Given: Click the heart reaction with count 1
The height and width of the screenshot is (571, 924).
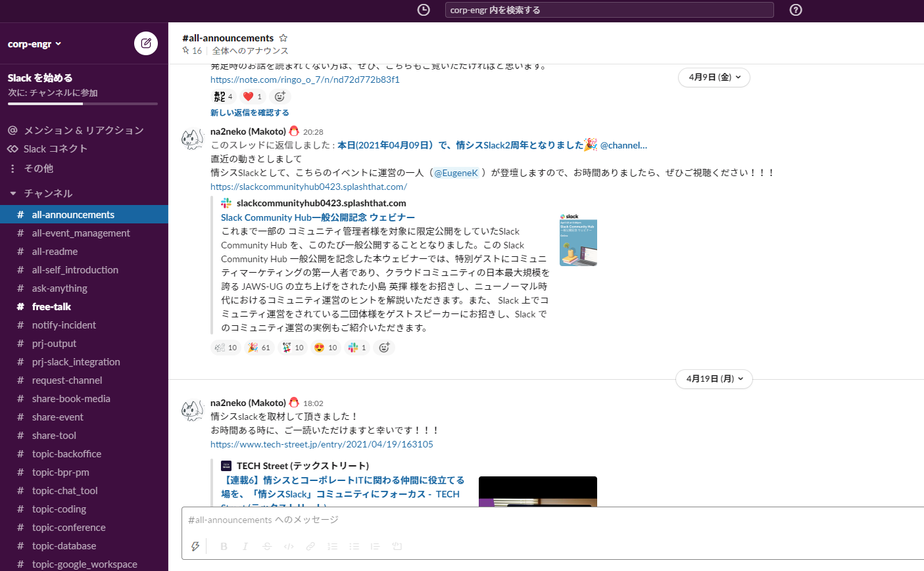Looking at the screenshot, I should [x=253, y=97].
